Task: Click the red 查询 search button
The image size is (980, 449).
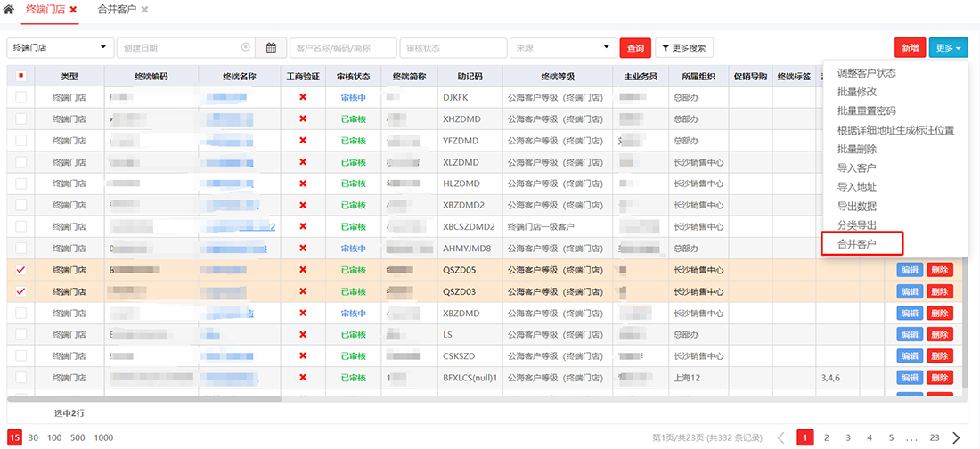Action: coord(635,47)
